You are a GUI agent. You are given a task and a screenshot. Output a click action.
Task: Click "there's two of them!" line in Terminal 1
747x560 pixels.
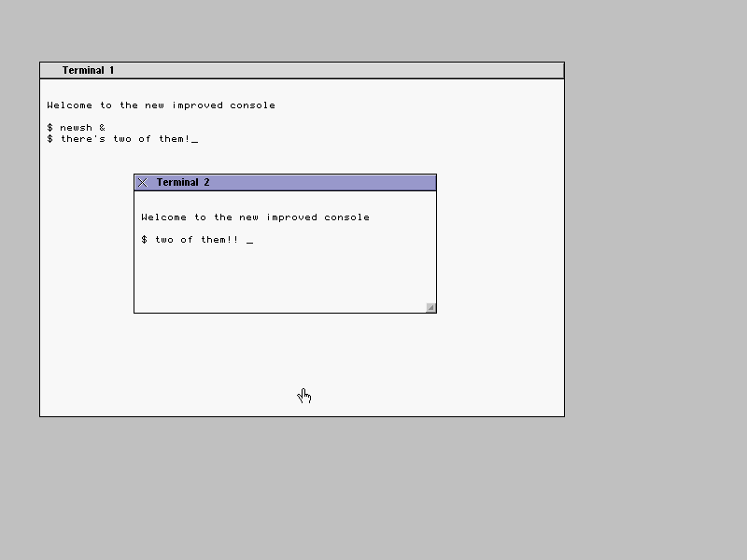coord(122,139)
